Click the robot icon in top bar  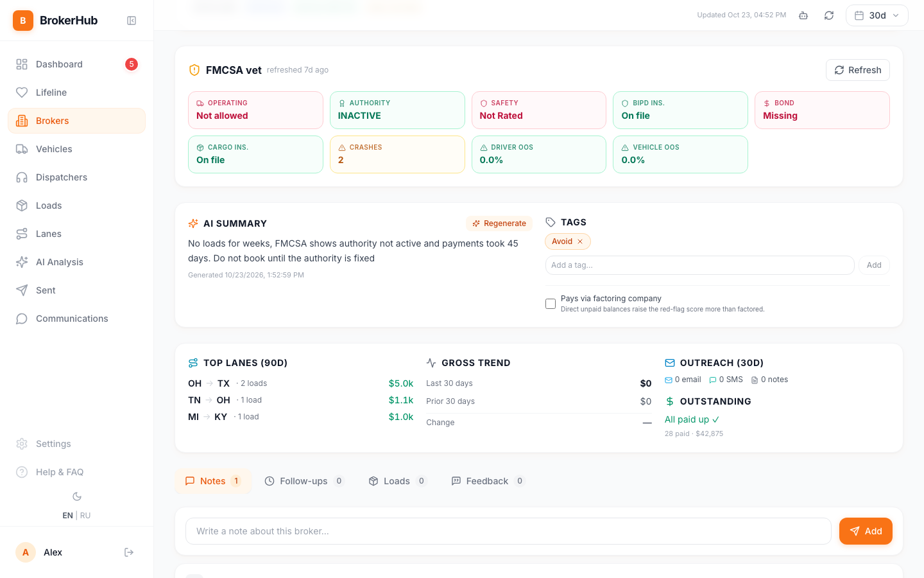click(803, 15)
